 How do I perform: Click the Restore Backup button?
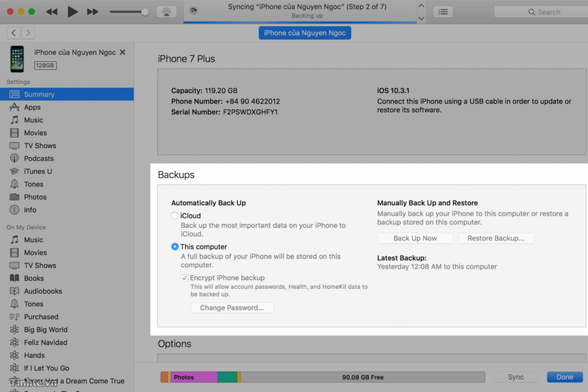coord(495,238)
